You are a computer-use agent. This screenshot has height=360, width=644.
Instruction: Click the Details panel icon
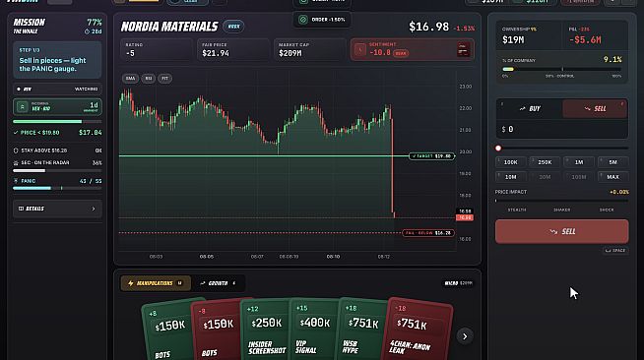tap(21, 209)
